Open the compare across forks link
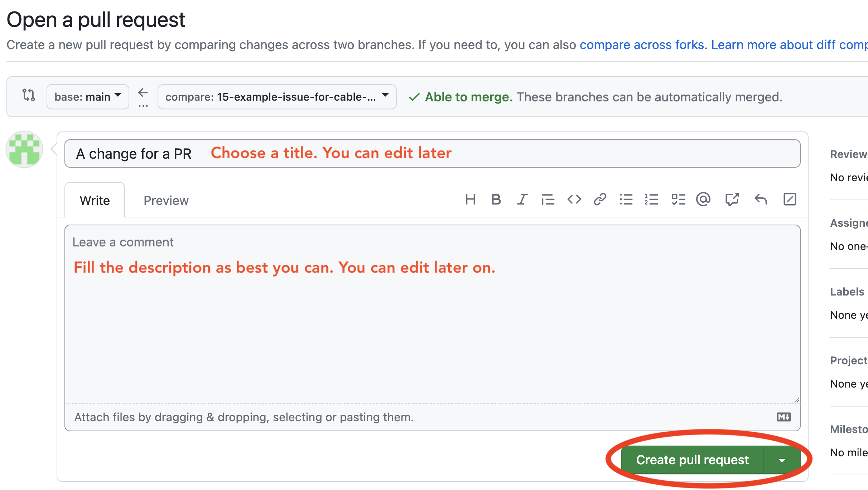Image resolution: width=868 pixels, height=490 pixels. click(x=642, y=45)
